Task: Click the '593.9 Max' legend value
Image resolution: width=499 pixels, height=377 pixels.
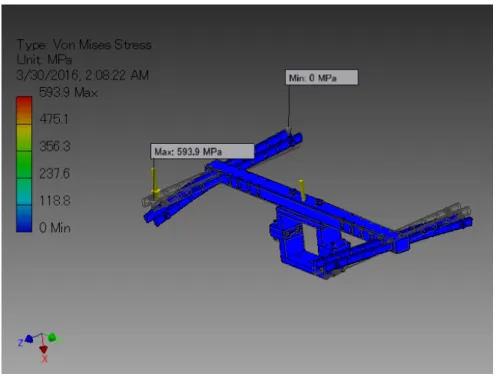Action: pos(68,92)
